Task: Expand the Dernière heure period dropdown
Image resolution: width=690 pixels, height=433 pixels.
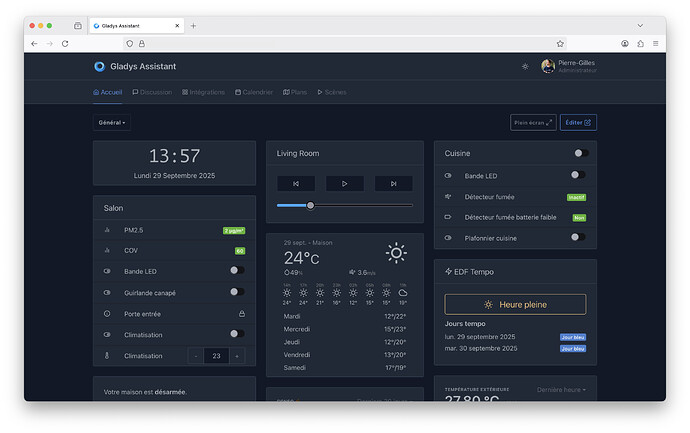Action: pos(561,389)
